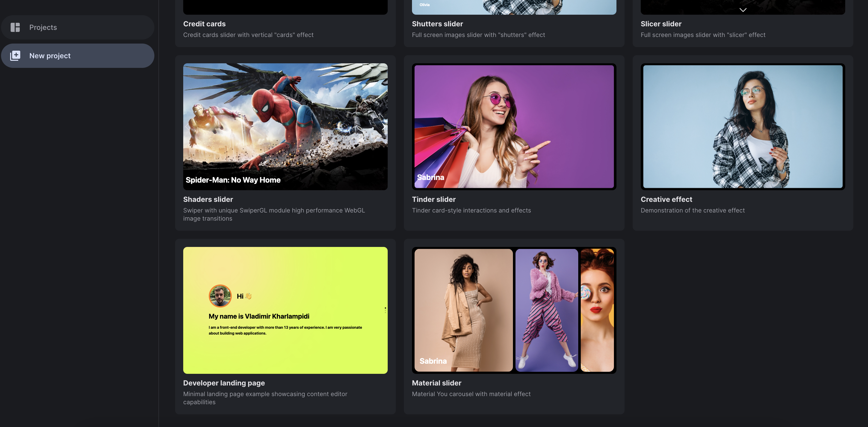Click the Material slider title
The height and width of the screenshot is (427, 868).
[x=436, y=383]
